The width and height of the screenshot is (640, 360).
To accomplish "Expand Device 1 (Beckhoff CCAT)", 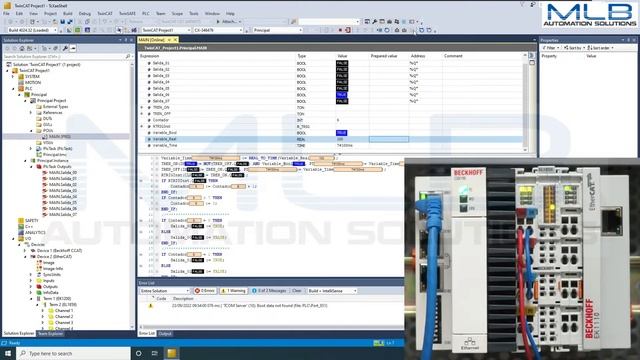I will 25,251.
